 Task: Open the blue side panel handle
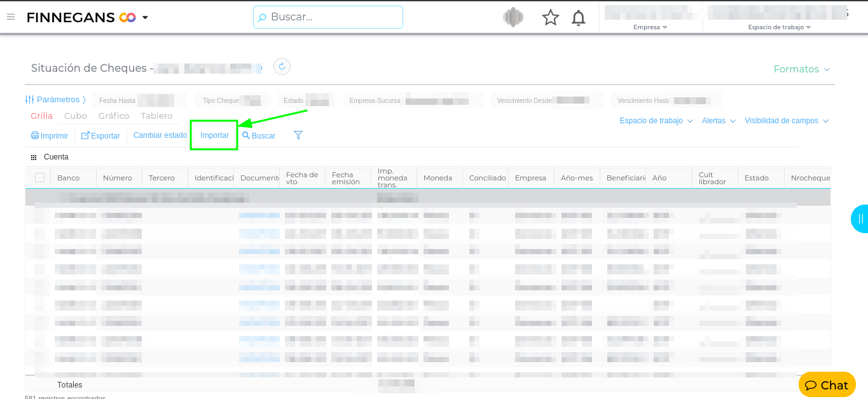(860, 219)
